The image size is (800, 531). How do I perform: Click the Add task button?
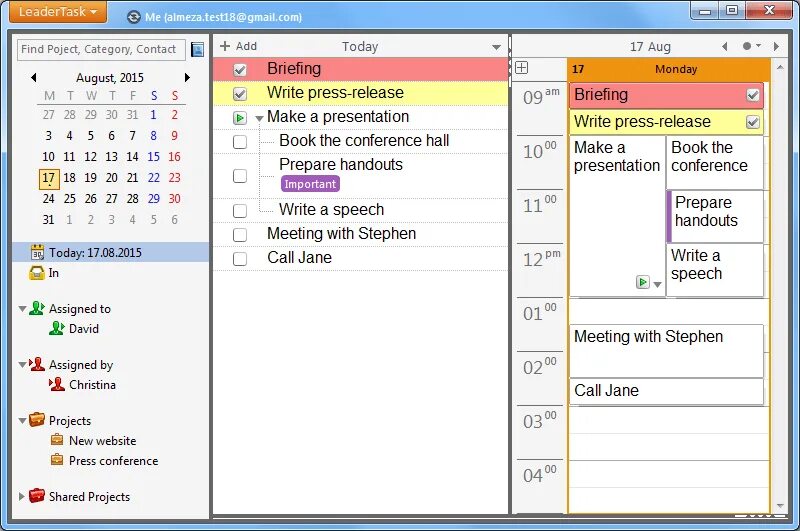(238, 46)
